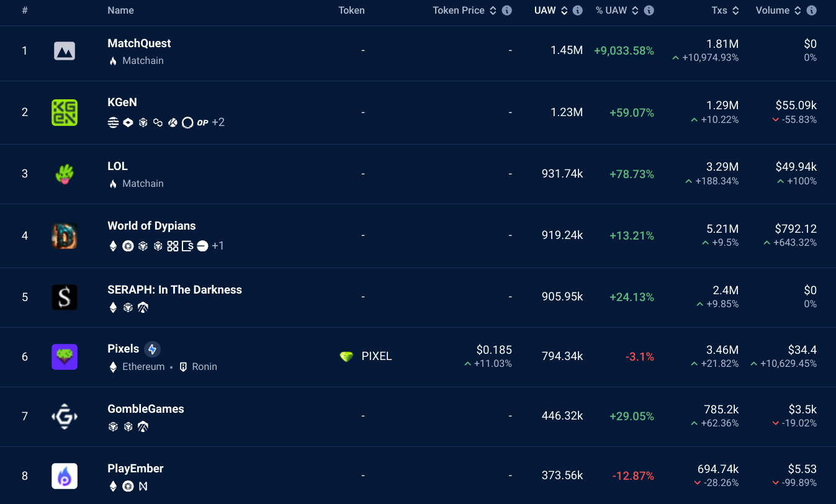
Task: Open the World of Dypians logo
Action: click(65, 236)
